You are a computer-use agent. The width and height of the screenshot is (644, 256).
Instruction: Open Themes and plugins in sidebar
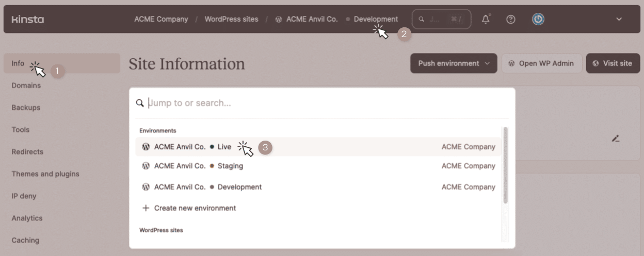[x=45, y=174]
